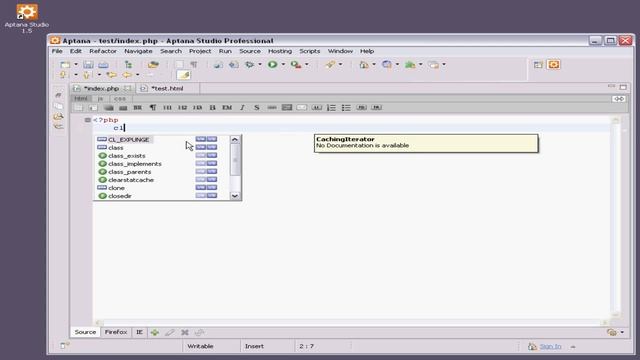
Task: Open the dropdown arrow next to Debug gear
Action: pyautogui.click(x=260, y=64)
